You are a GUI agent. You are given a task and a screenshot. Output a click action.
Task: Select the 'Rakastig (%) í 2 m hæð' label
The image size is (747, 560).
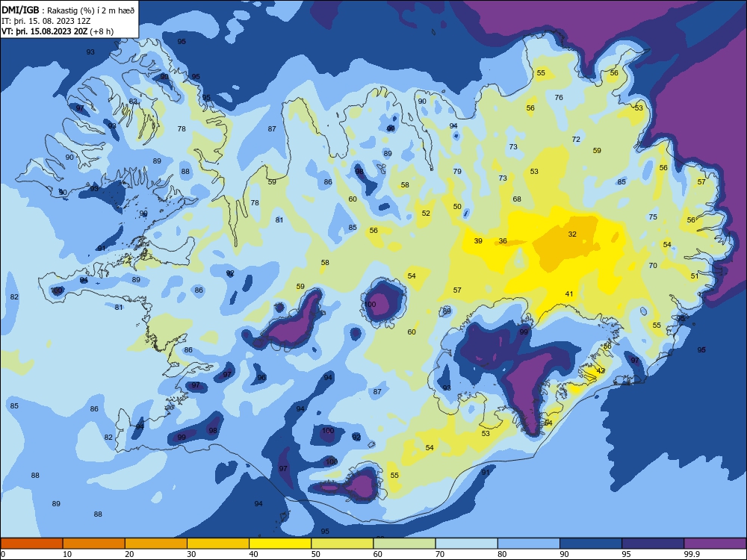(90, 10)
